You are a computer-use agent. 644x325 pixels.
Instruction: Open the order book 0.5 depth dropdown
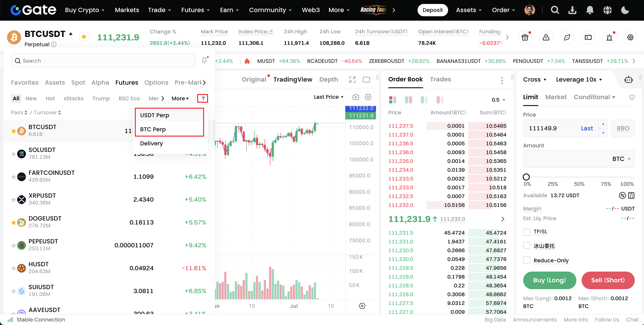pos(498,100)
